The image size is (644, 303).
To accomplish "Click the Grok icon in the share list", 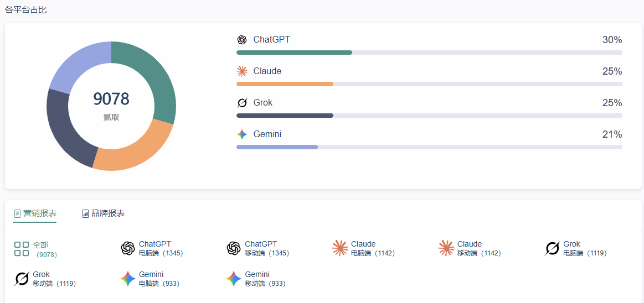I will pyautogui.click(x=241, y=103).
